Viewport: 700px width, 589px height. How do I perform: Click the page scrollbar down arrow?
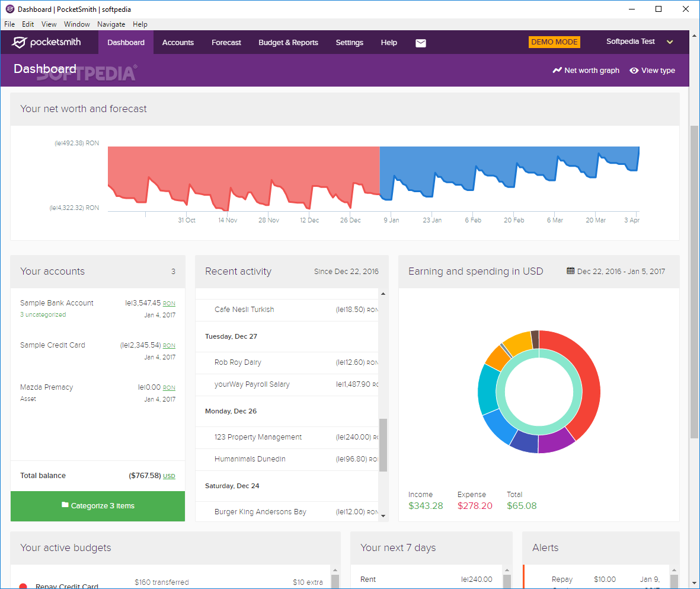(694, 583)
